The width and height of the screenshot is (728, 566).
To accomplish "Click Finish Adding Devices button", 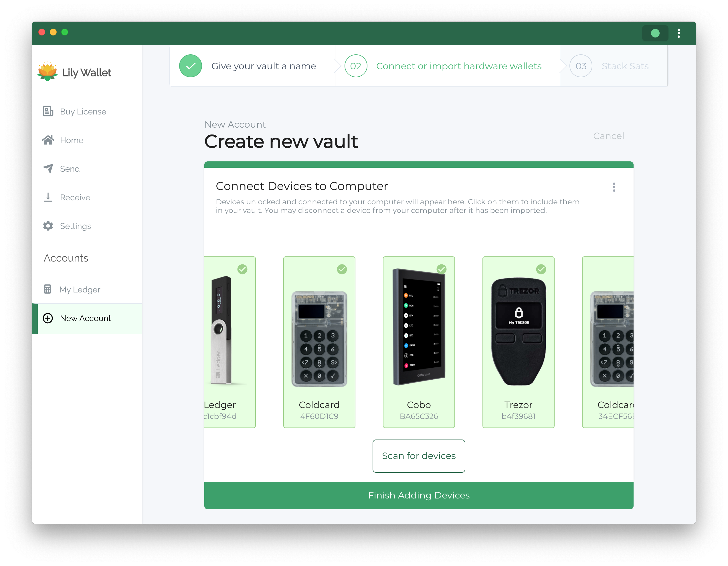I will tap(418, 495).
